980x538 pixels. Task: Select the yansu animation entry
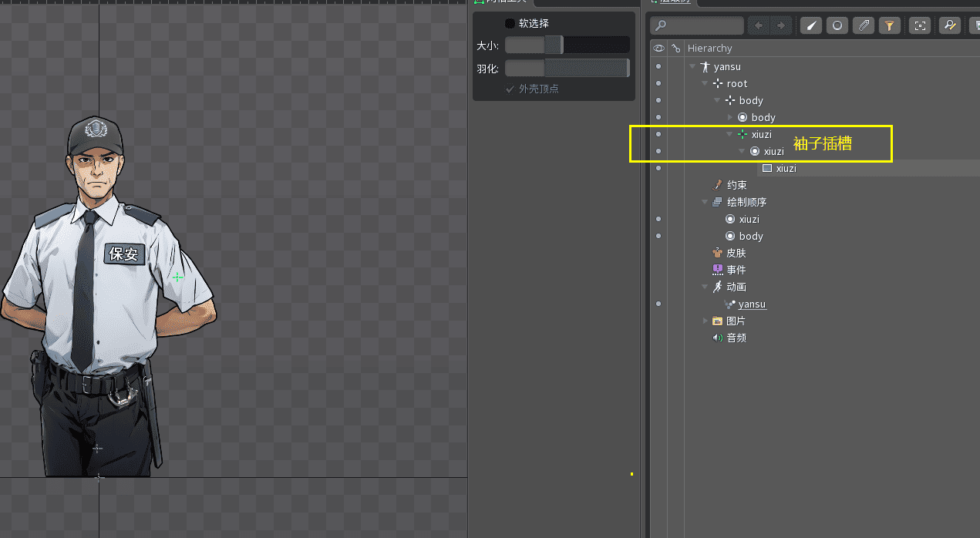point(751,304)
